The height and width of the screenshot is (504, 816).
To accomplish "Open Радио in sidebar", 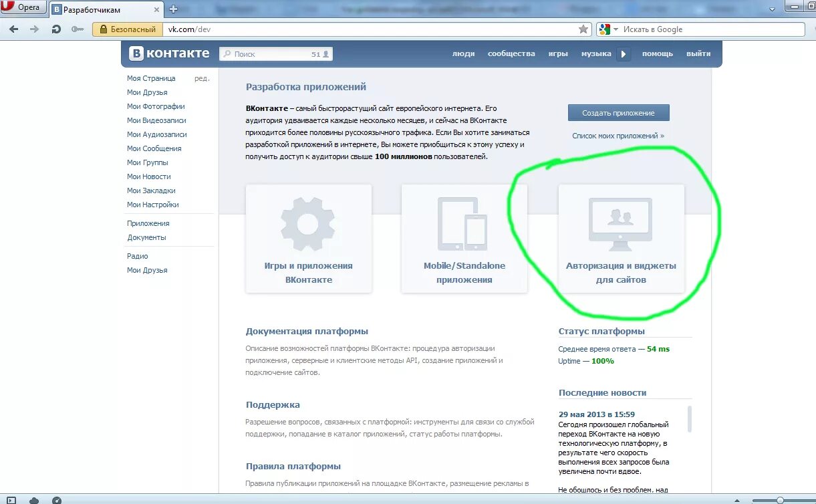I will coord(138,256).
